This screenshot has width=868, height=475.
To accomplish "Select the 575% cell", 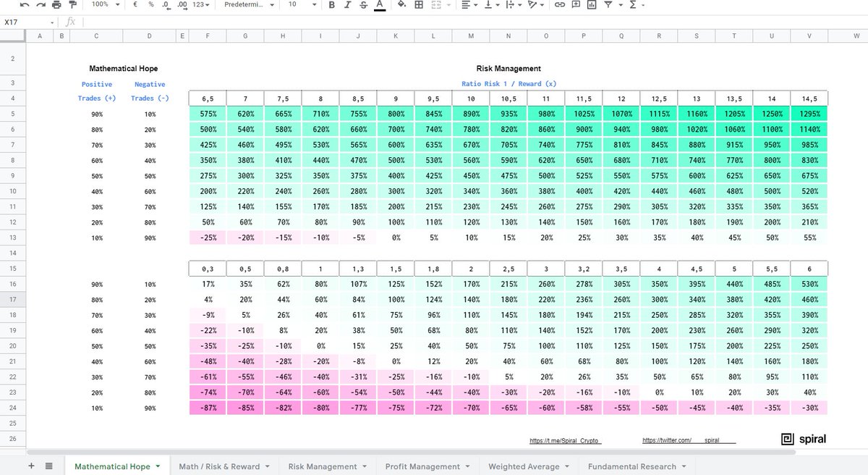I will pos(207,114).
